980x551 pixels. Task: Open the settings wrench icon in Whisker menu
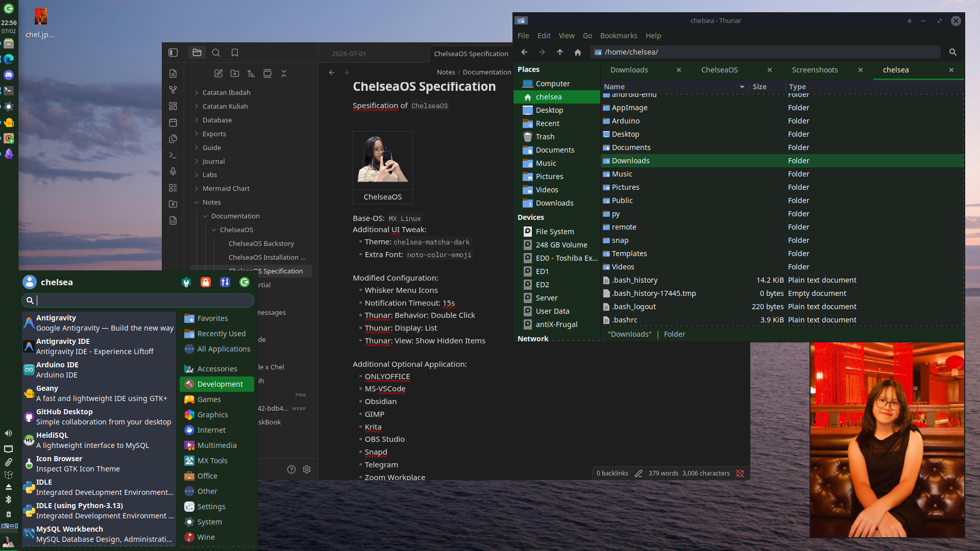click(186, 282)
